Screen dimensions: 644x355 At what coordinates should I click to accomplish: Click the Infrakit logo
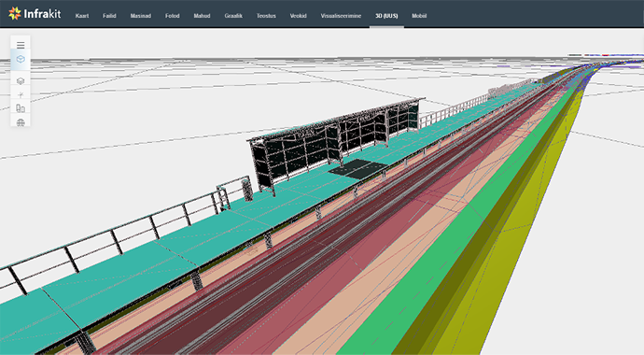click(35, 14)
